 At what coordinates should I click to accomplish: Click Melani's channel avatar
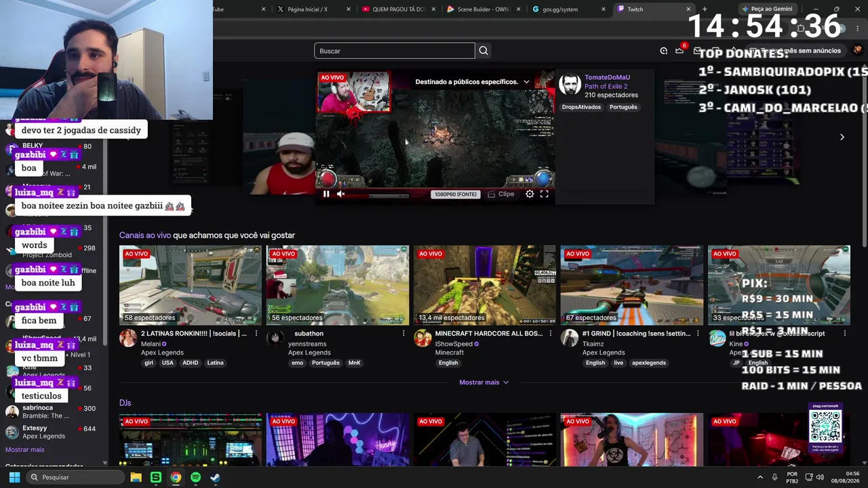pos(128,338)
